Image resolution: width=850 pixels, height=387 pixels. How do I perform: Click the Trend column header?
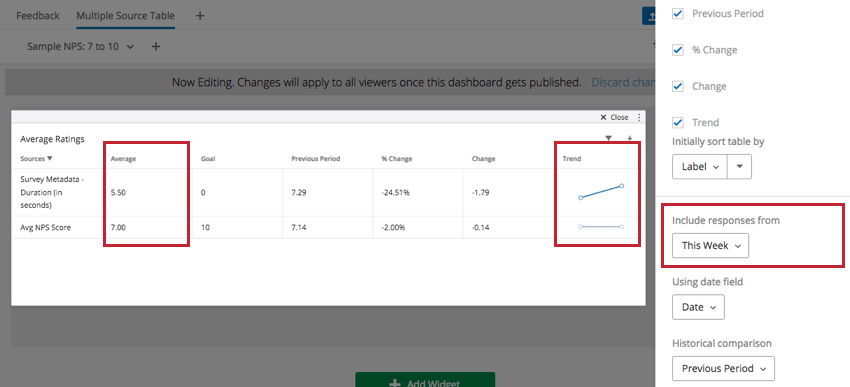point(571,159)
